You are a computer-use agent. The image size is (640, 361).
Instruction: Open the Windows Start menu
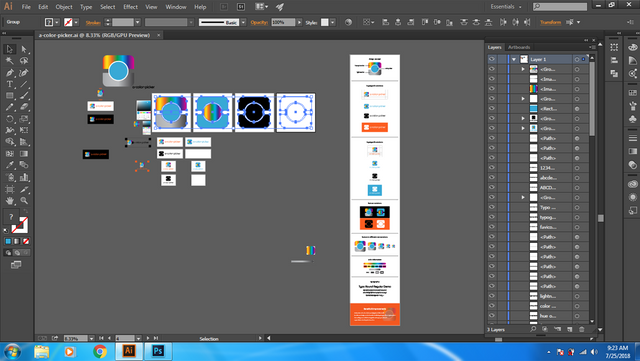click(x=12, y=351)
